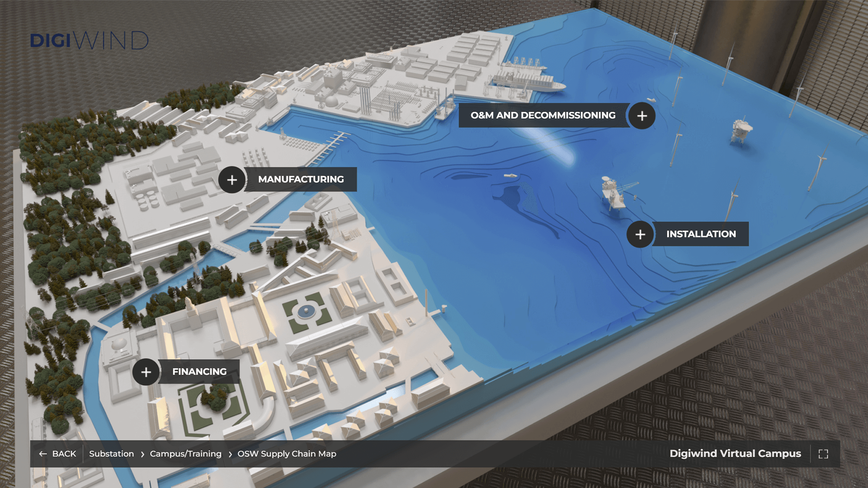Expand the Manufacturing plus hotspot
The image size is (868, 488).
[232, 180]
